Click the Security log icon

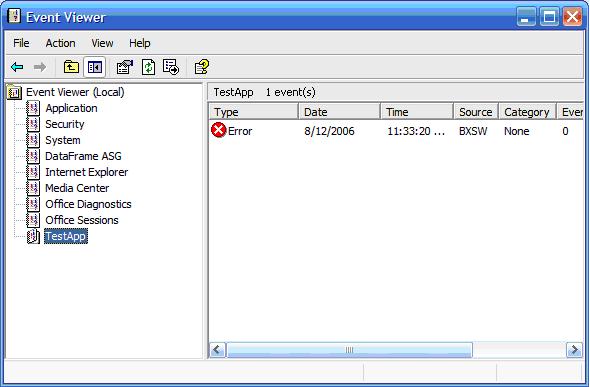coord(33,124)
